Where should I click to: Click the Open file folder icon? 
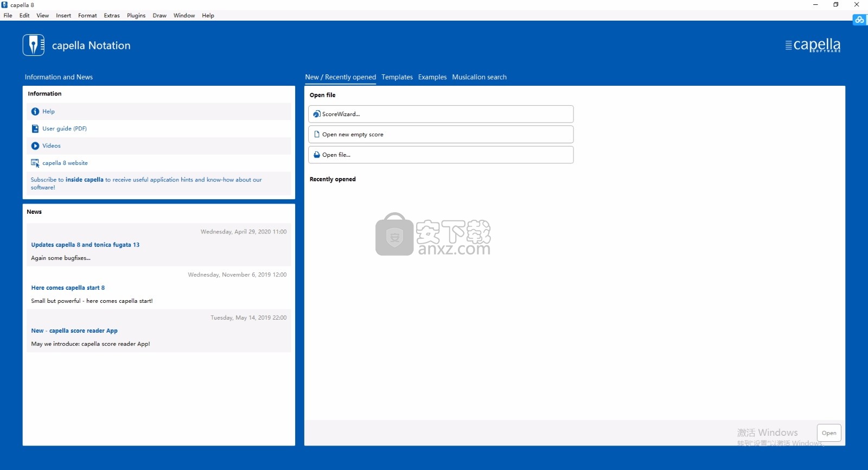[317, 155]
